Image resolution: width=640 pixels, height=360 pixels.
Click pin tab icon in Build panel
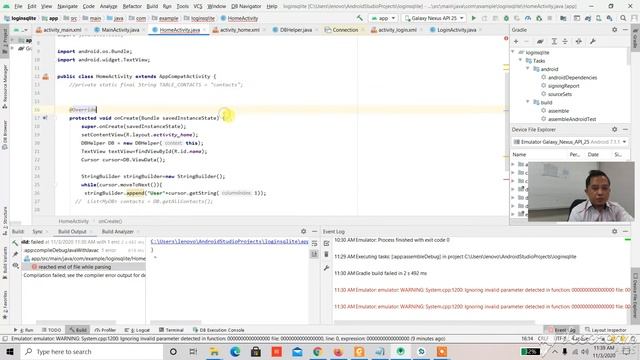pos(16,254)
